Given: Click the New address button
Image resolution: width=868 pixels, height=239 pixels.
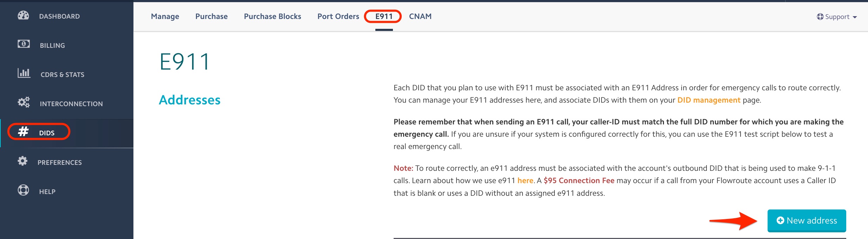Looking at the screenshot, I should click(807, 221).
